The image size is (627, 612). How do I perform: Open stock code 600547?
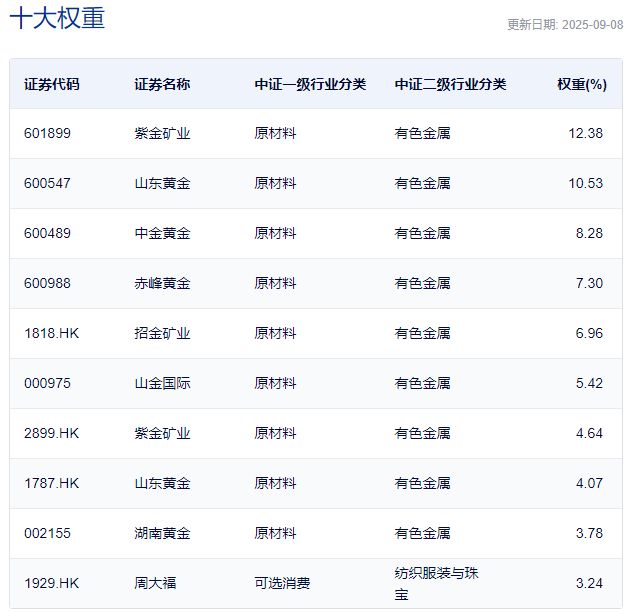pyautogui.click(x=47, y=183)
